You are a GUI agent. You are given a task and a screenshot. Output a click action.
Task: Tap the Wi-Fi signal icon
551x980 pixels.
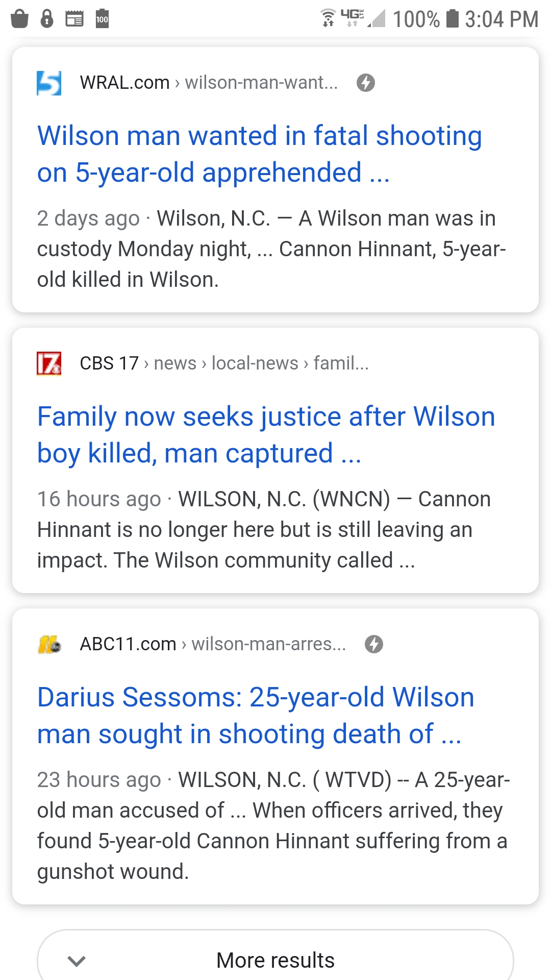click(328, 18)
